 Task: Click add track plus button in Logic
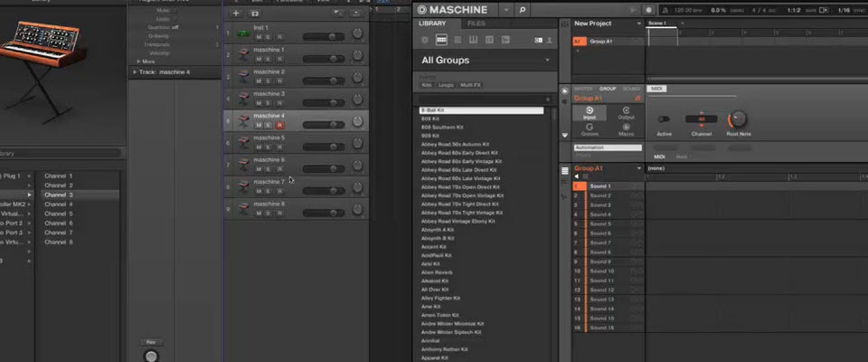pyautogui.click(x=236, y=14)
